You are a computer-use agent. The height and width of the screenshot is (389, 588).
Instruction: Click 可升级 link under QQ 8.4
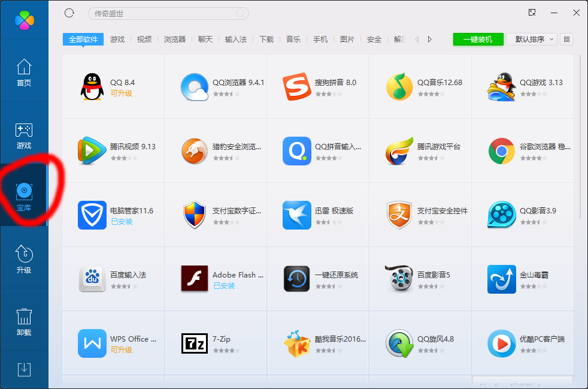pos(121,94)
